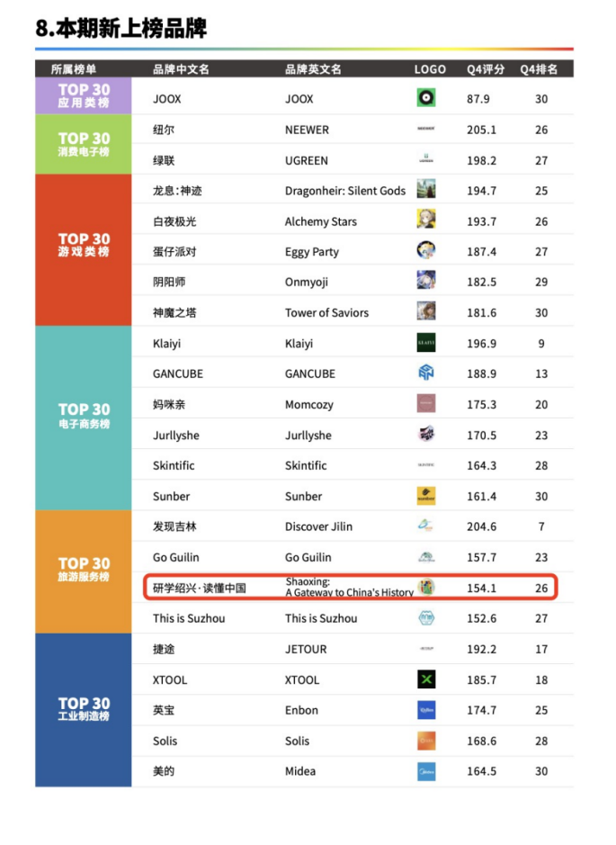
Task: Click the Discover Jilin English name
Action: 318,526
